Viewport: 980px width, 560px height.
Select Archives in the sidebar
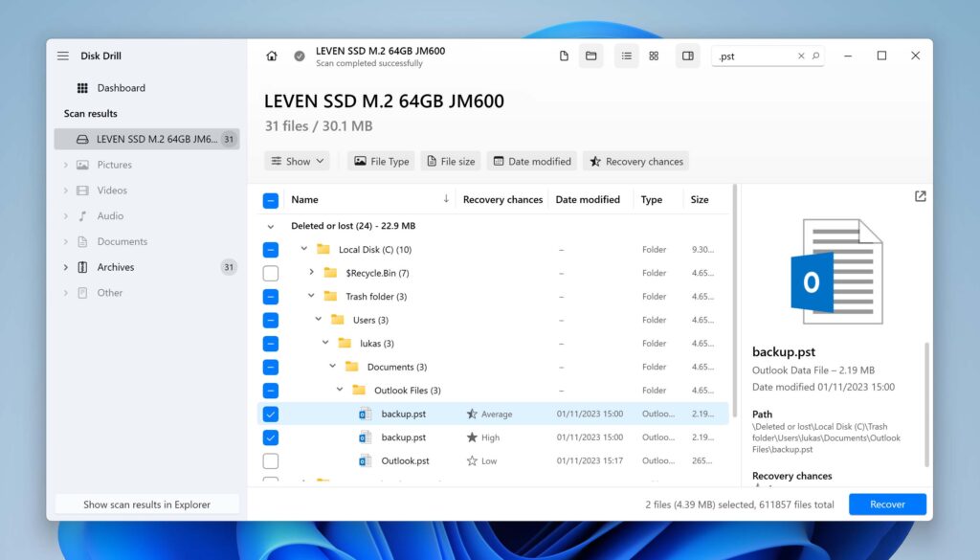(x=115, y=267)
